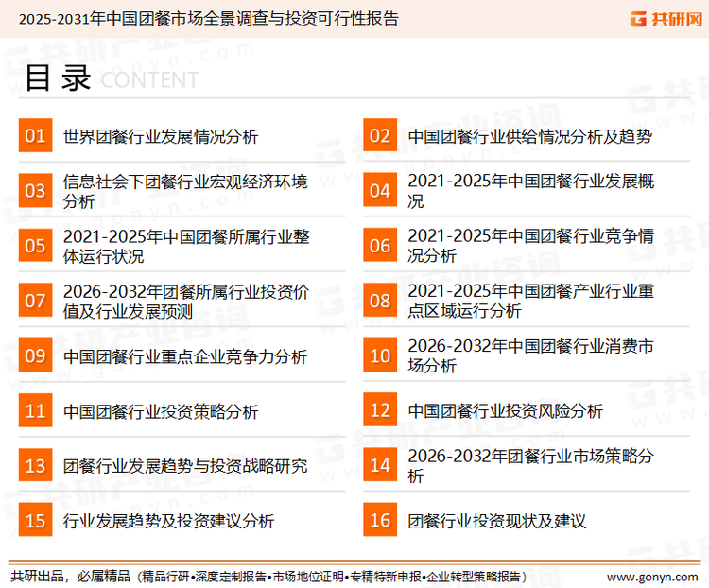The width and height of the screenshot is (709, 588).
Task: Select chapter 2026-2032年中国团餐行业消费市场分析
Action: 531,355
